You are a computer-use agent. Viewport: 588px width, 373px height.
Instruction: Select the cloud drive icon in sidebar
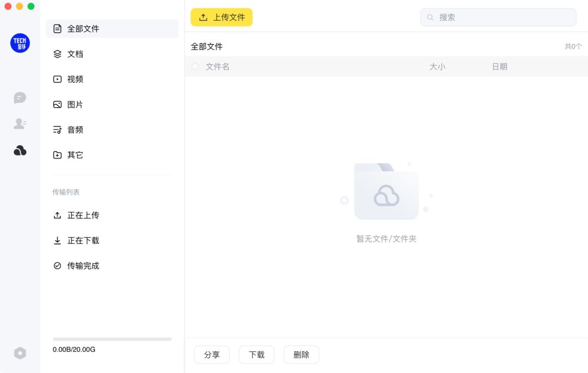[x=20, y=151]
